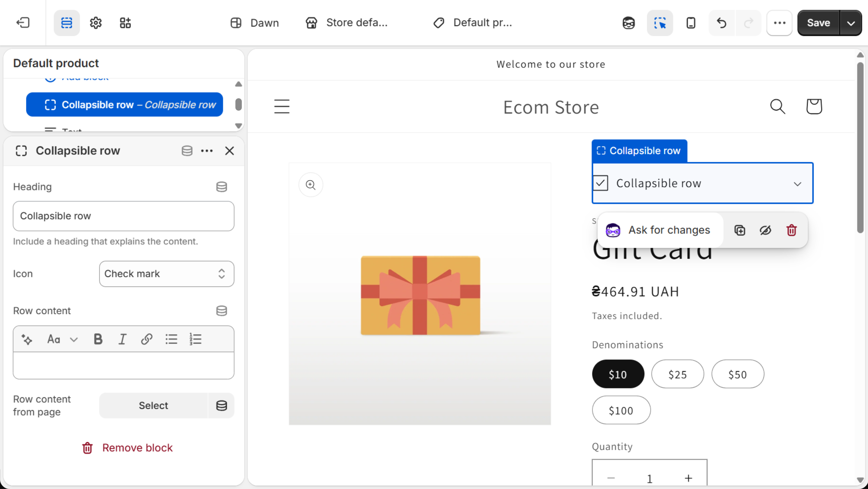This screenshot has width=868, height=489.
Task: Open the text format Aa dropdown
Action: tap(63, 339)
